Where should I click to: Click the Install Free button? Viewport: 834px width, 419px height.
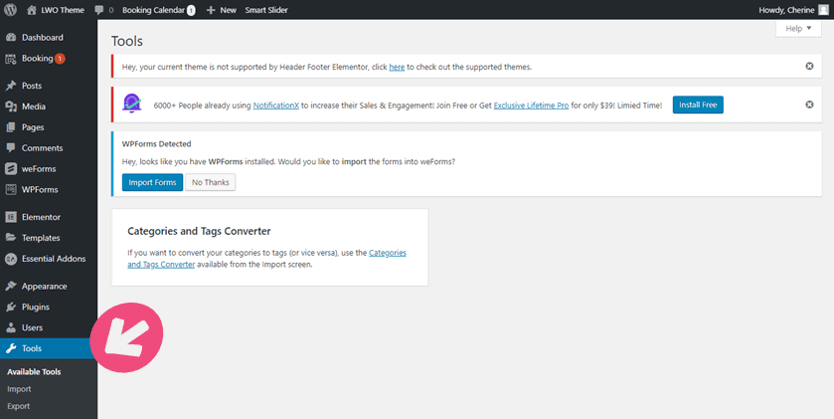pyautogui.click(x=698, y=105)
